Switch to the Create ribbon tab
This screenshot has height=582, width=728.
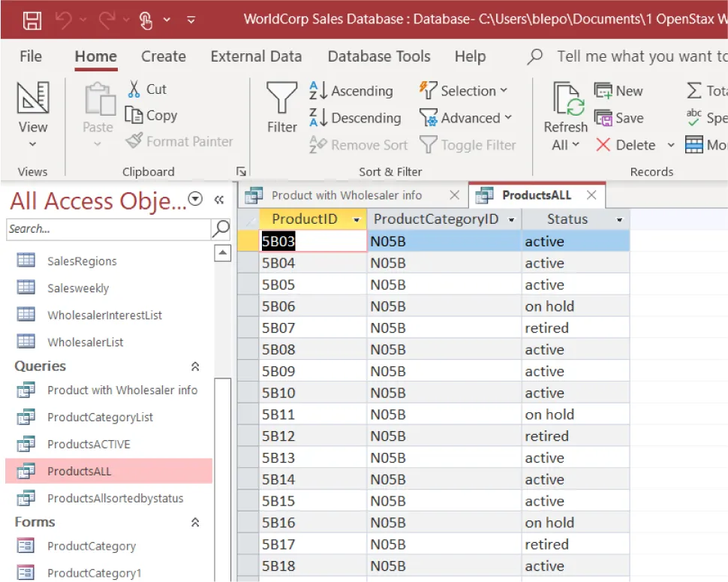click(x=163, y=56)
